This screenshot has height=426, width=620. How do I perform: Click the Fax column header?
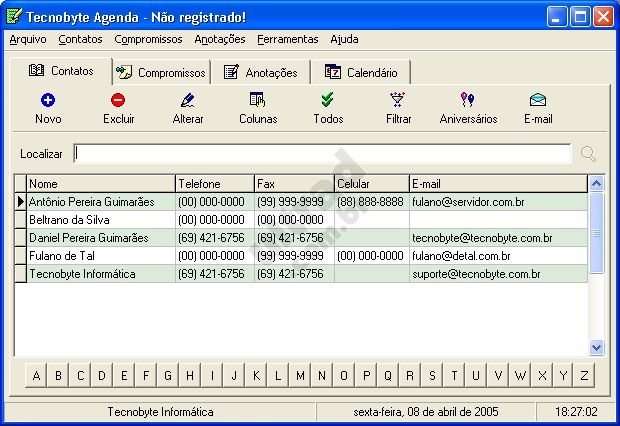point(294,184)
